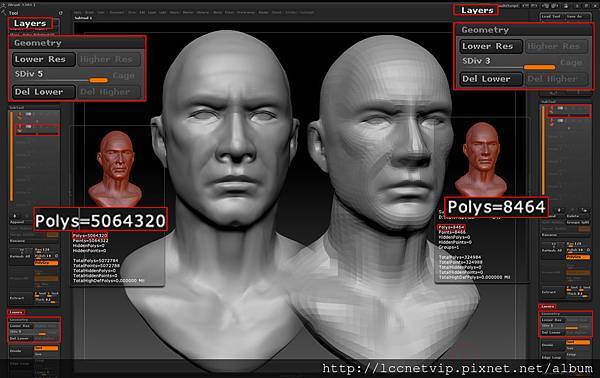Click the ZBrush logo in title bar
Viewport: 600px width, 378px height.
pyautogui.click(x=3, y=5)
